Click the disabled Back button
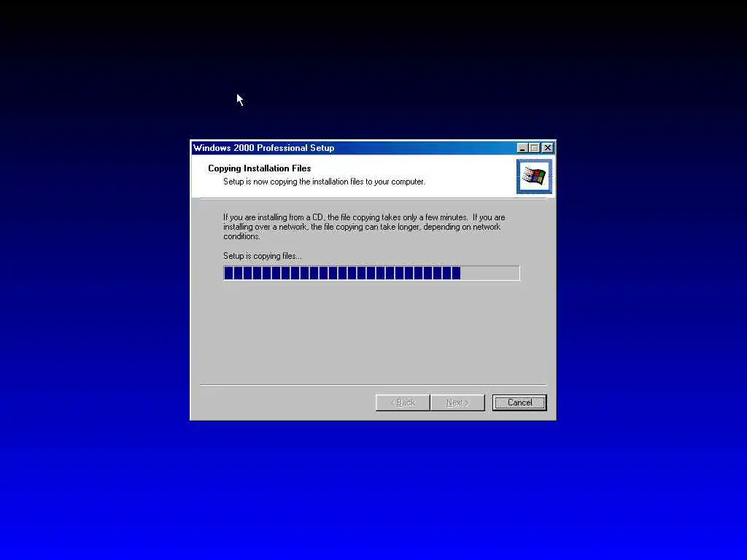The width and height of the screenshot is (747, 560). click(403, 402)
